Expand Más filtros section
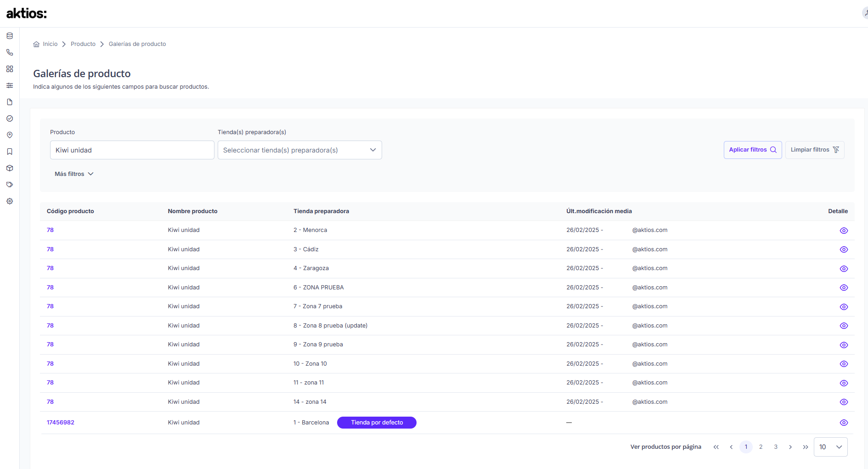Image resolution: width=868 pixels, height=469 pixels. click(x=74, y=174)
